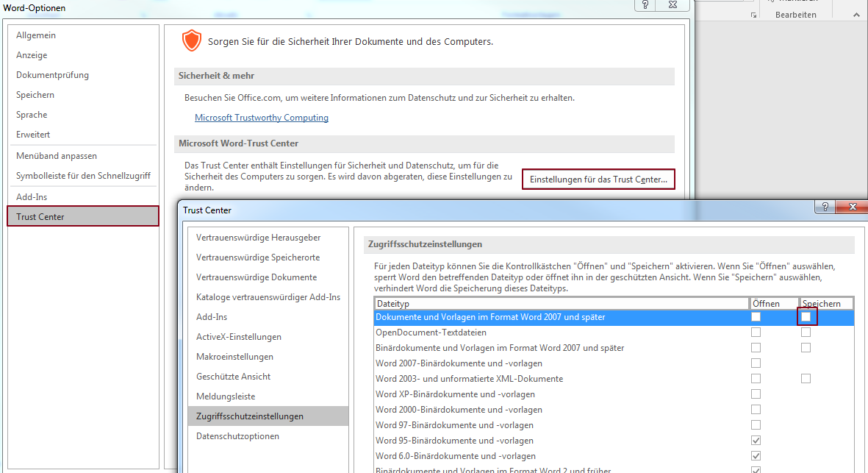868x473 pixels.
Task: Collapse the ribbon using the chevron arrow
Action: coord(856,15)
